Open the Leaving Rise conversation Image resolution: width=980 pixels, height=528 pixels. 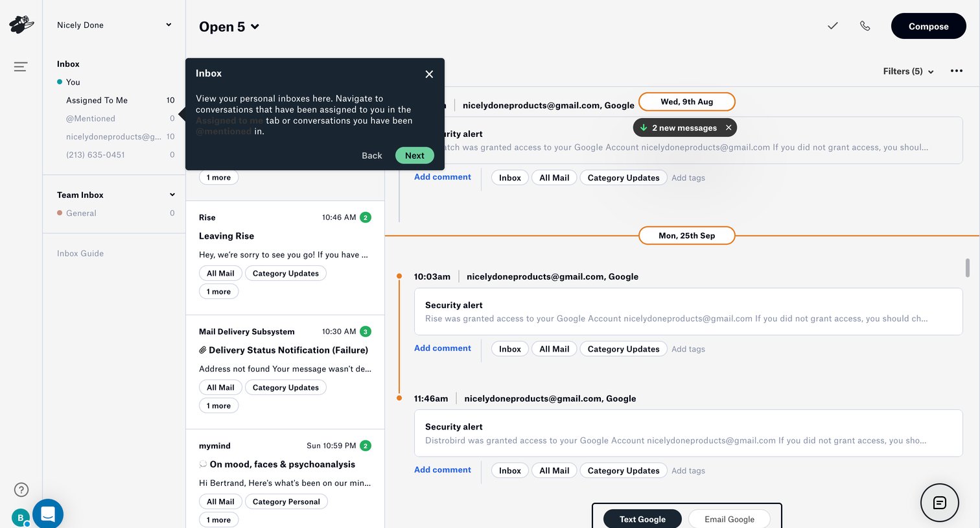point(285,258)
